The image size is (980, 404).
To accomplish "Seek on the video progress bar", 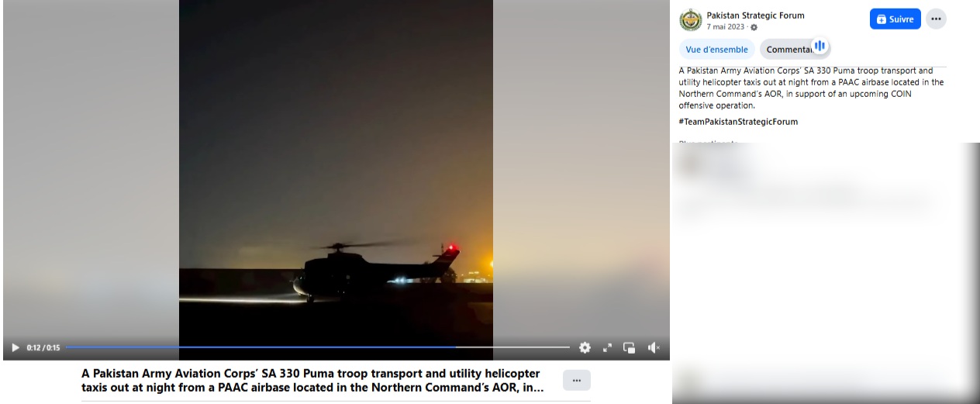I will [x=318, y=347].
